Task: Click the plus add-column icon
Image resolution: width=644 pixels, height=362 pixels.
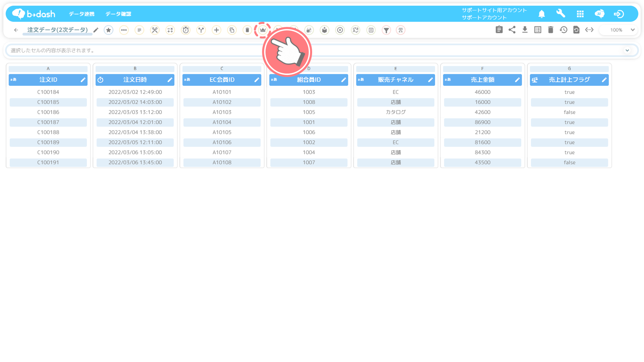Action: pos(216,30)
